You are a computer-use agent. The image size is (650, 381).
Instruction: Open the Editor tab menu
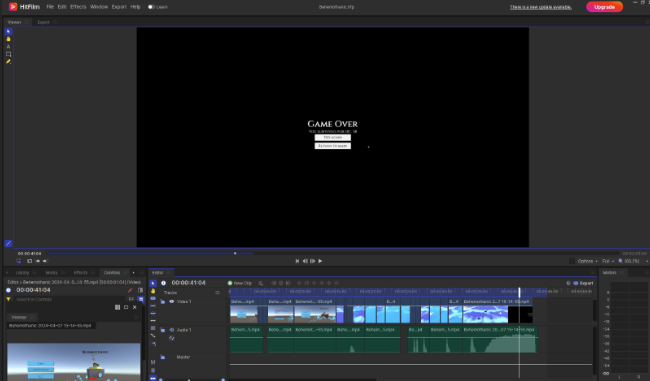pos(169,272)
